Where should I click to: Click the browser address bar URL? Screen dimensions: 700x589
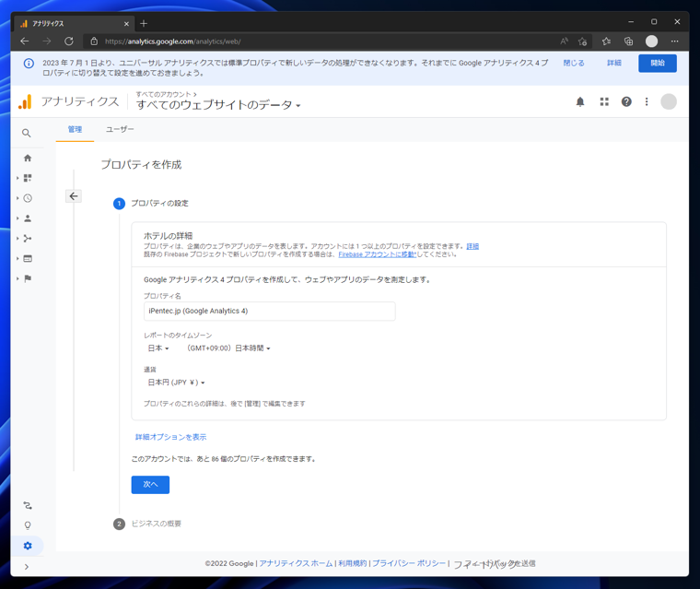(x=173, y=41)
